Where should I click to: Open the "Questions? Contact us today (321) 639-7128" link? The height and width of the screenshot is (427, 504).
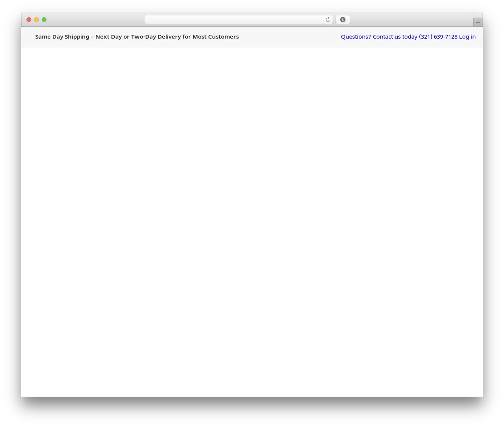(x=399, y=37)
